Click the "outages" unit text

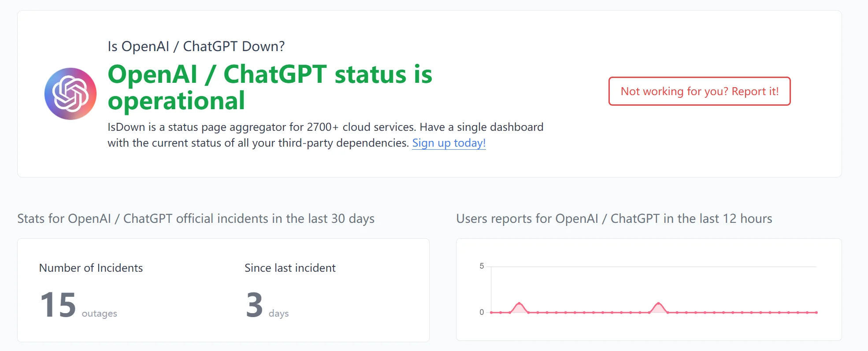tap(99, 314)
